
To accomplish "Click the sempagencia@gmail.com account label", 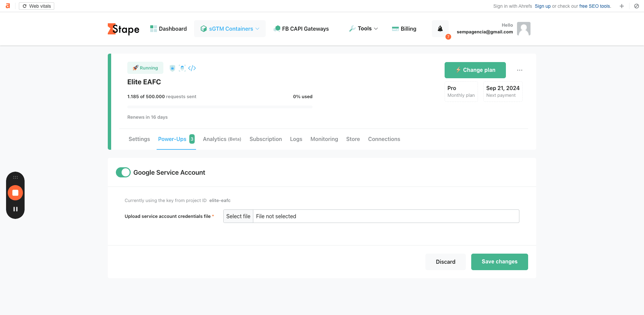I will click(485, 32).
